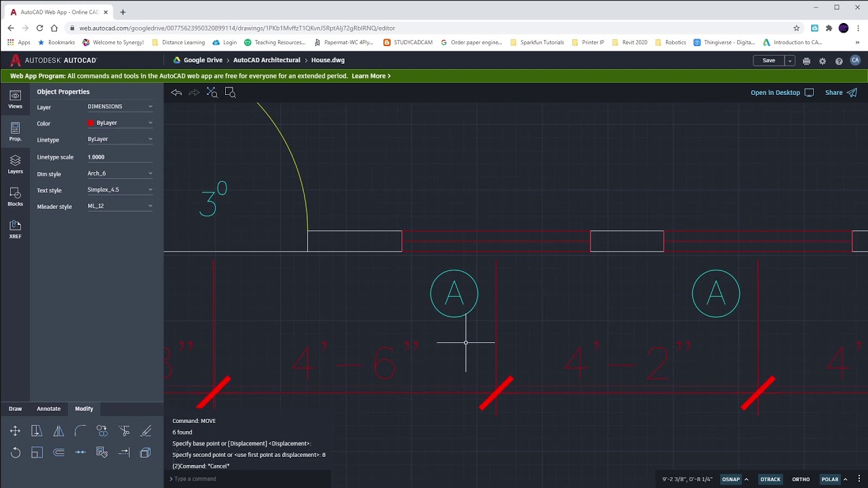Select the Extend tool icon
Image resolution: width=868 pixels, height=488 pixels.
tap(123, 453)
